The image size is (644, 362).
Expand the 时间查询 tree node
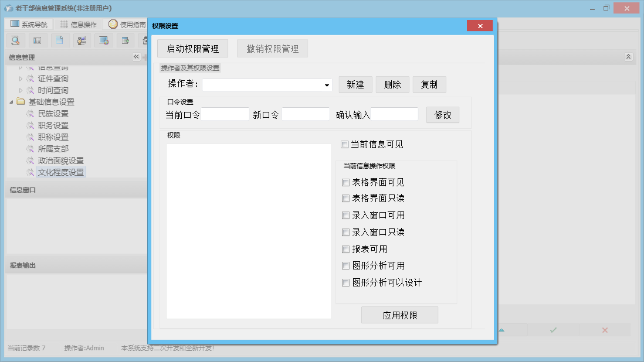click(21, 90)
